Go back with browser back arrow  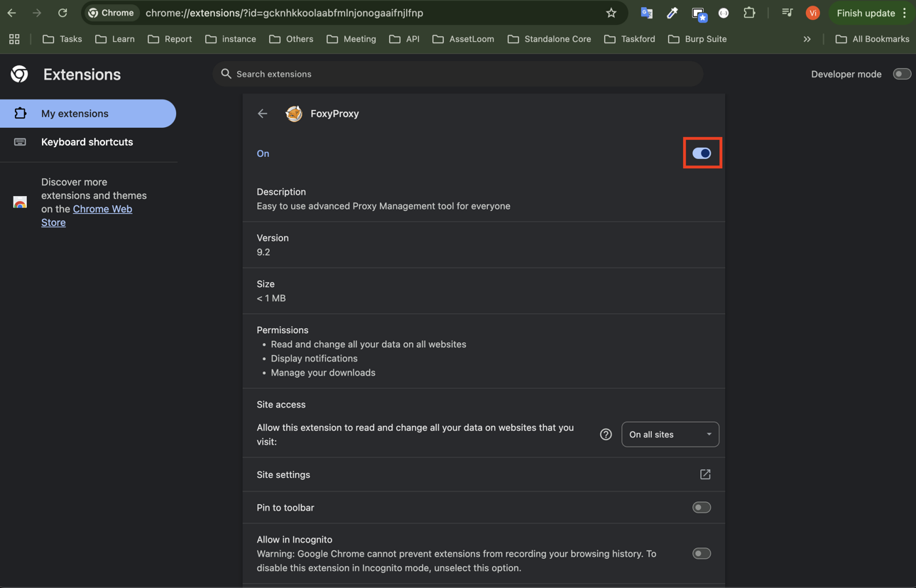coord(11,13)
